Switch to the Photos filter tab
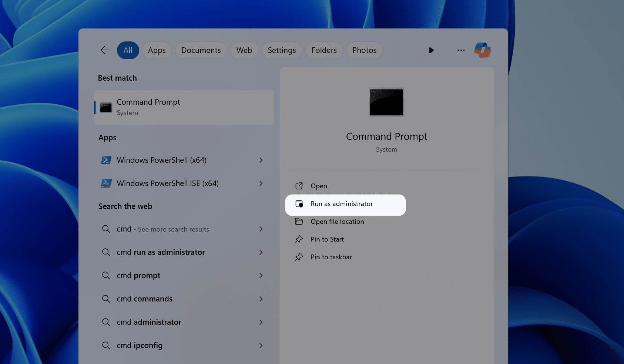624x364 pixels. pos(365,50)
